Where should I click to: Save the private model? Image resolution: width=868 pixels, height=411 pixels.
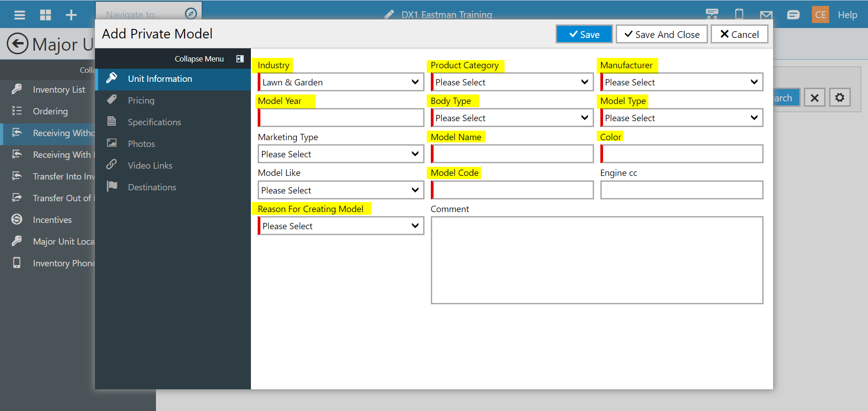[584, 34]
